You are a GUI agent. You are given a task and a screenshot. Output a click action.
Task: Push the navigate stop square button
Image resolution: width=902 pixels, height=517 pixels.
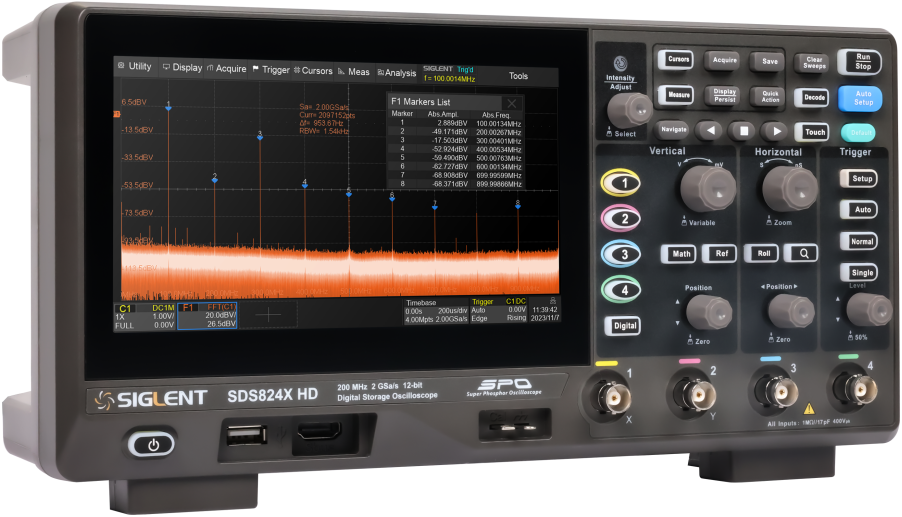[743, 131]
